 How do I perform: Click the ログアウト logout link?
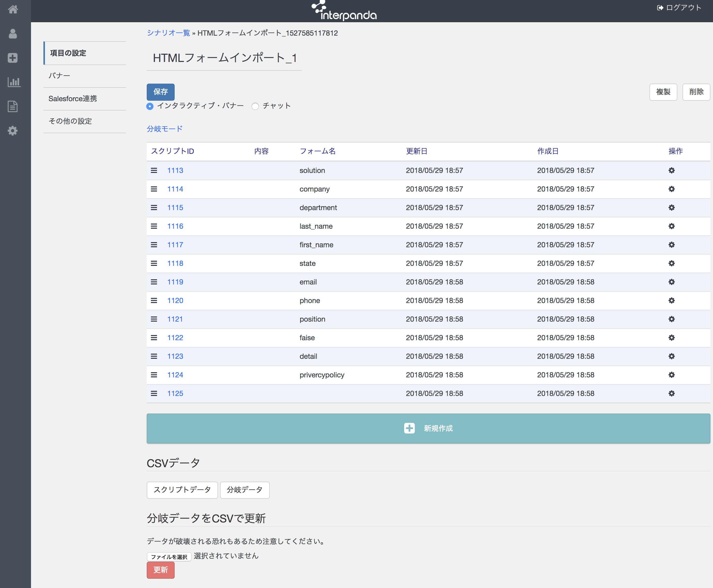click(679, 7)
